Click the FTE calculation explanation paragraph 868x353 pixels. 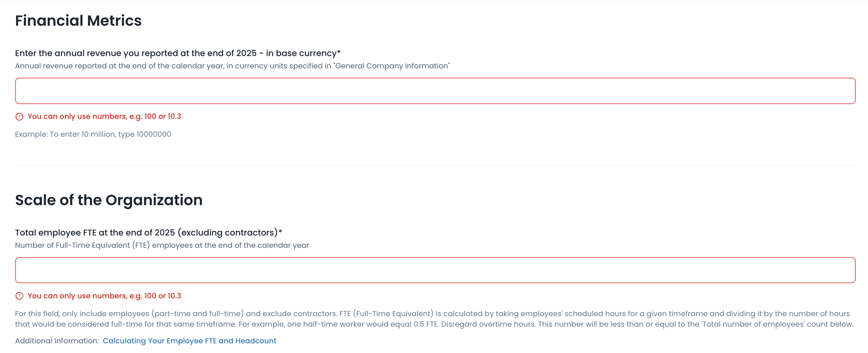(x=434, y=319)
